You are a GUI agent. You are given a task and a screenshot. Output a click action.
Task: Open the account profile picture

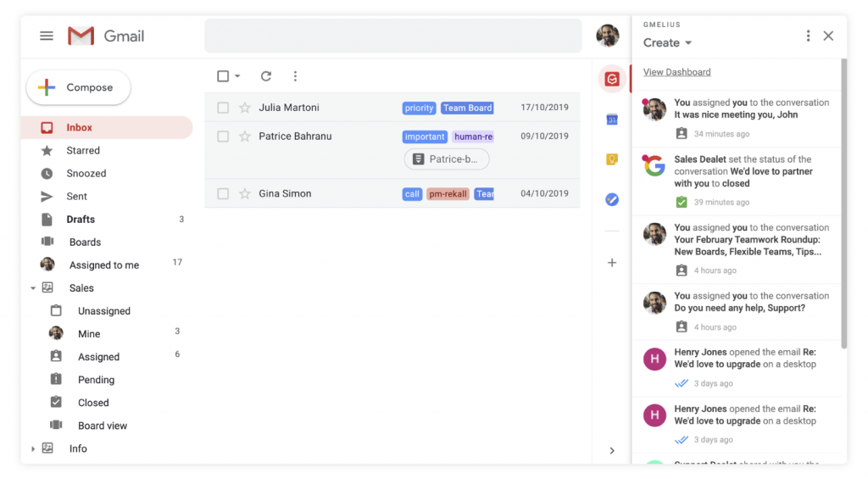pos(607,36)
